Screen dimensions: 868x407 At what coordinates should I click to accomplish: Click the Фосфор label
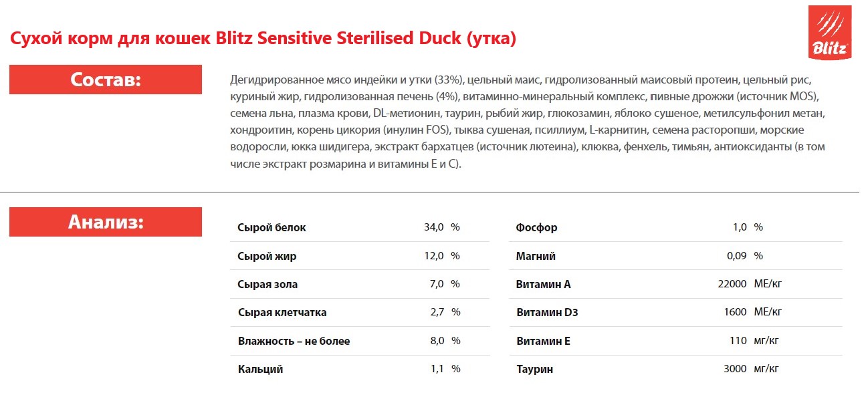tap(536, 227)
